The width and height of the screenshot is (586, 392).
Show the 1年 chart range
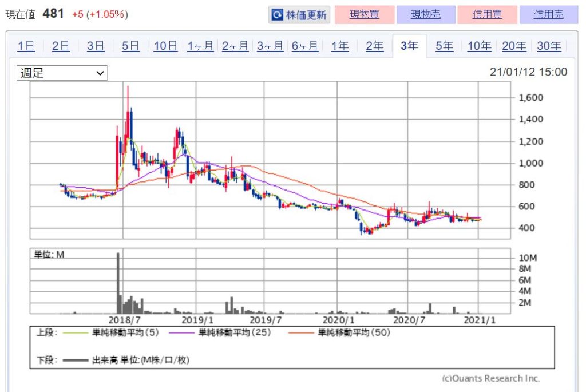click(x=340, y=47)
